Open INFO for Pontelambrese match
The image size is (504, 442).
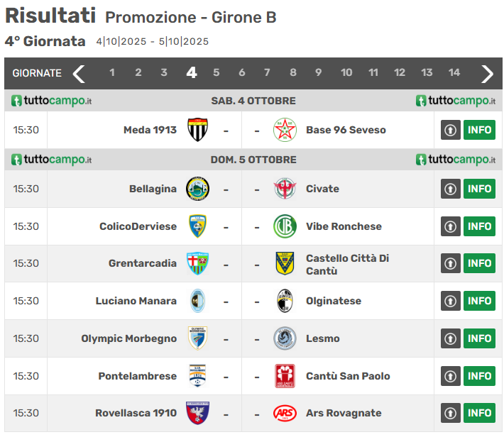pos(479,376)
